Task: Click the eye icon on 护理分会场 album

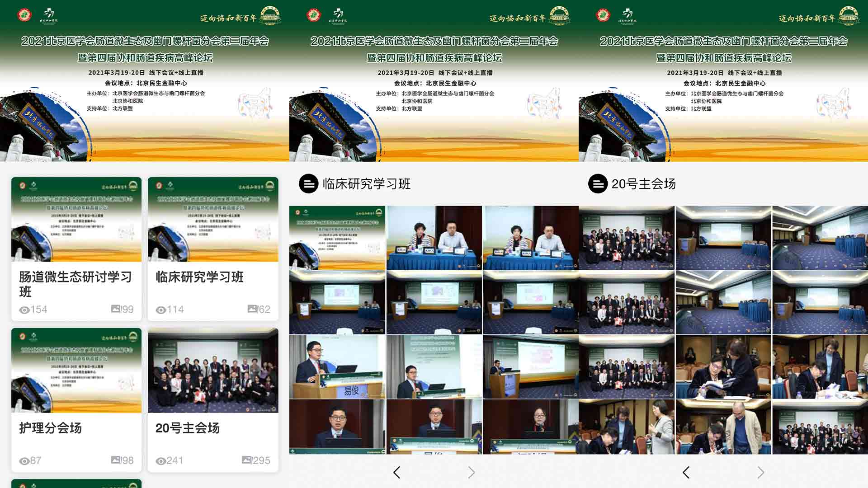Action: [23, 460]
